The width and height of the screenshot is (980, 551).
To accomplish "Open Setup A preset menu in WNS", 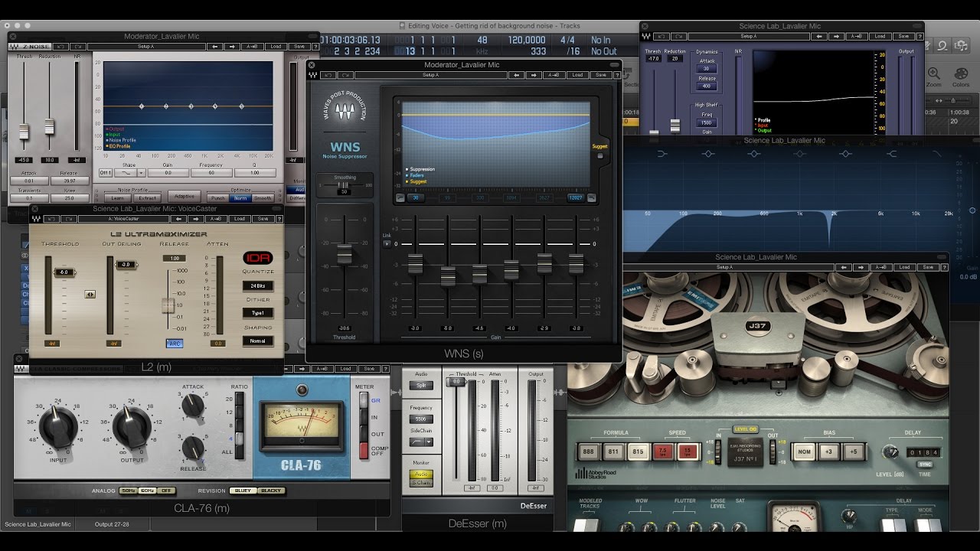I will pyautogui.click(x=431, y=75).
